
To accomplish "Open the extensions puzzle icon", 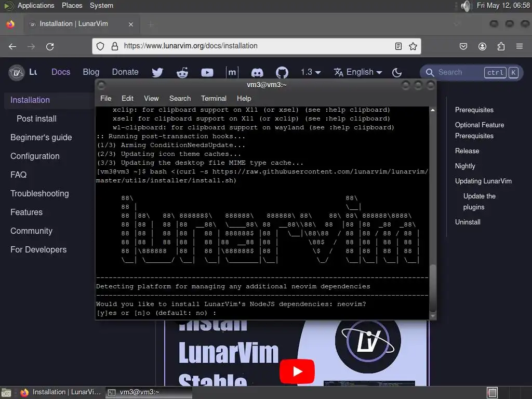I will tap(501, 46).
